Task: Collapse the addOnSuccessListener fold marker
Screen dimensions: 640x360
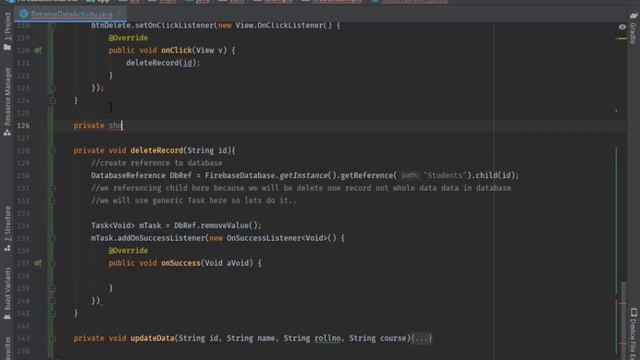Action: pyautogui.click(x=53, y=238)
